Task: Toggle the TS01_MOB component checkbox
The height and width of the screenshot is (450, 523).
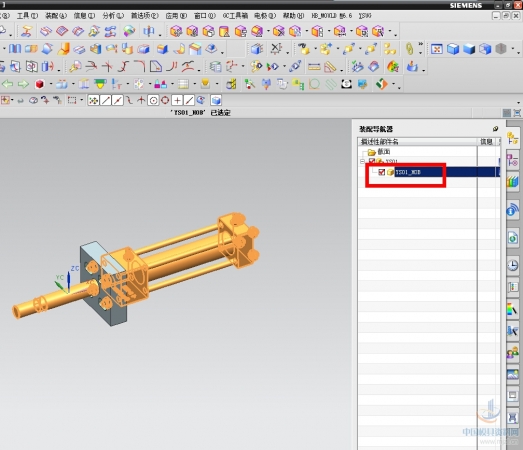Action: coord(382,172)
